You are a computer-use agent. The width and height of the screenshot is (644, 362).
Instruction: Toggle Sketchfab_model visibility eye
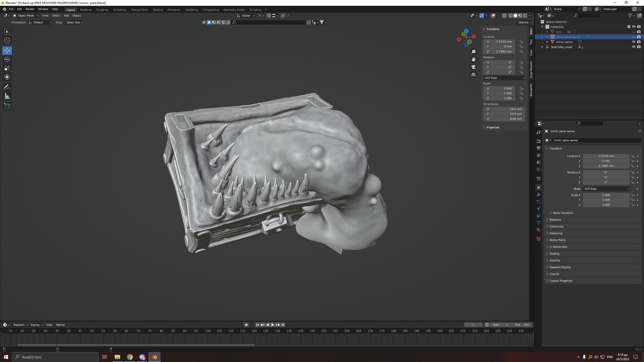tap(634, 47)
